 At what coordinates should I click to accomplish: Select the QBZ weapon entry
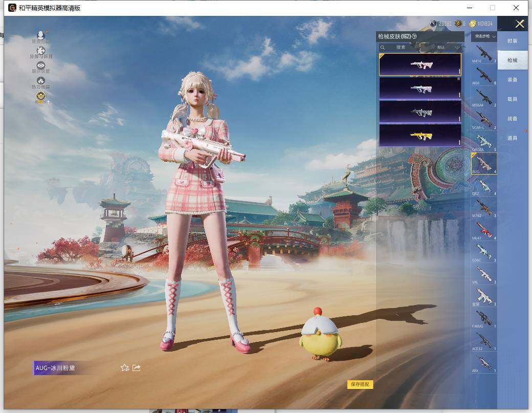pos(484,186)
